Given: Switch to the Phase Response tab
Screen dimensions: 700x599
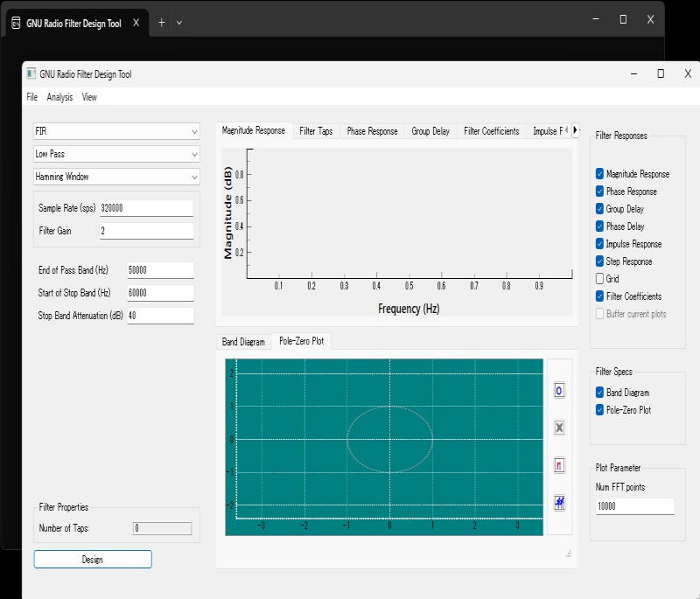Looking at the screenshot, I should [x=373, y=131].
